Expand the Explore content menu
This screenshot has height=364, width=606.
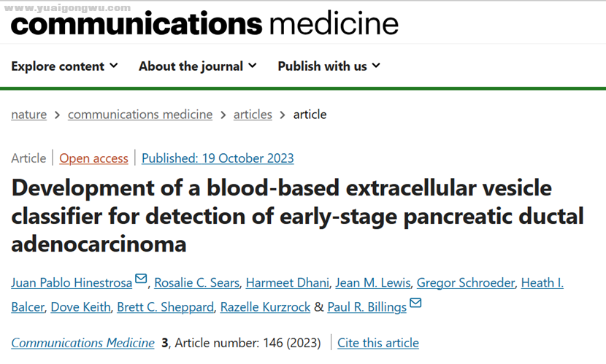(x=64, y=66)
